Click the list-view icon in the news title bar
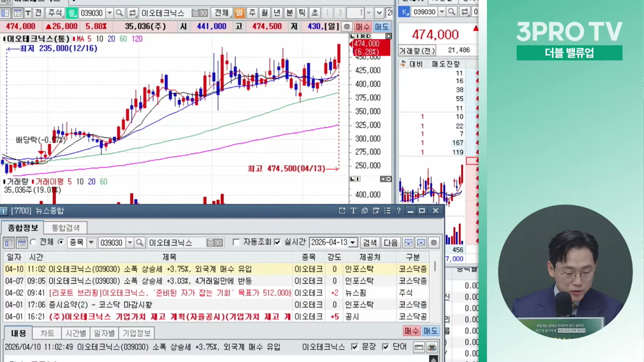 387,210
